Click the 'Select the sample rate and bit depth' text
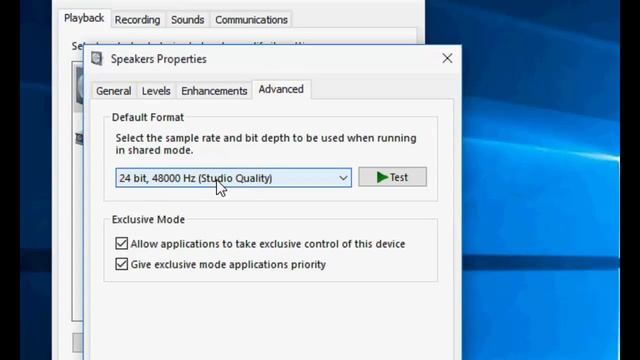Viewport: 640px width, 360px height. 266,144
